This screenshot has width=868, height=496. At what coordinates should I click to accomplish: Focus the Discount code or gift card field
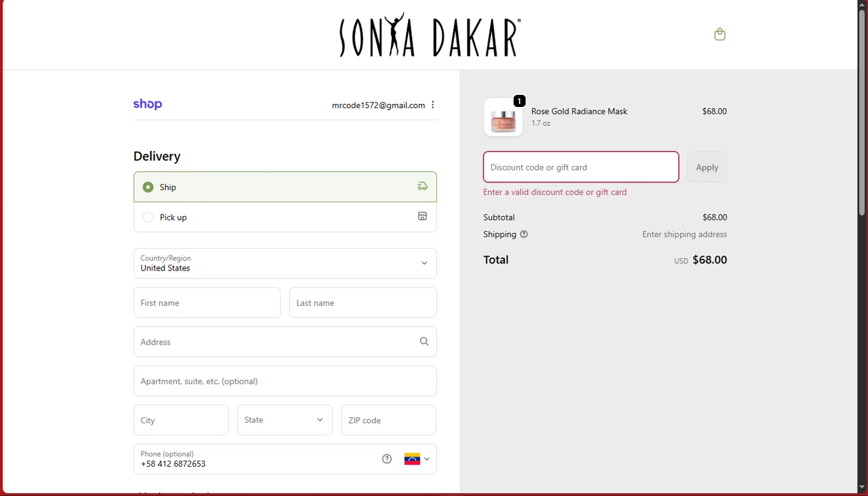tap(581, 167)
